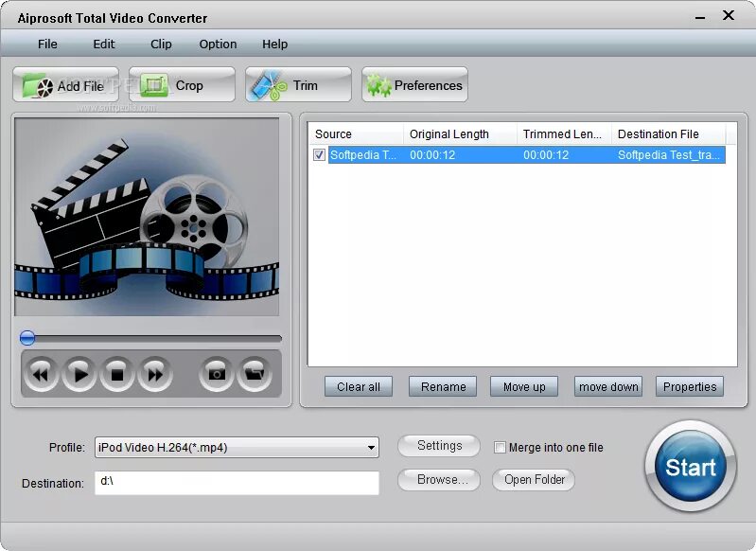
Task: Click the preview seek slider handle
Action: pos(27,338)
